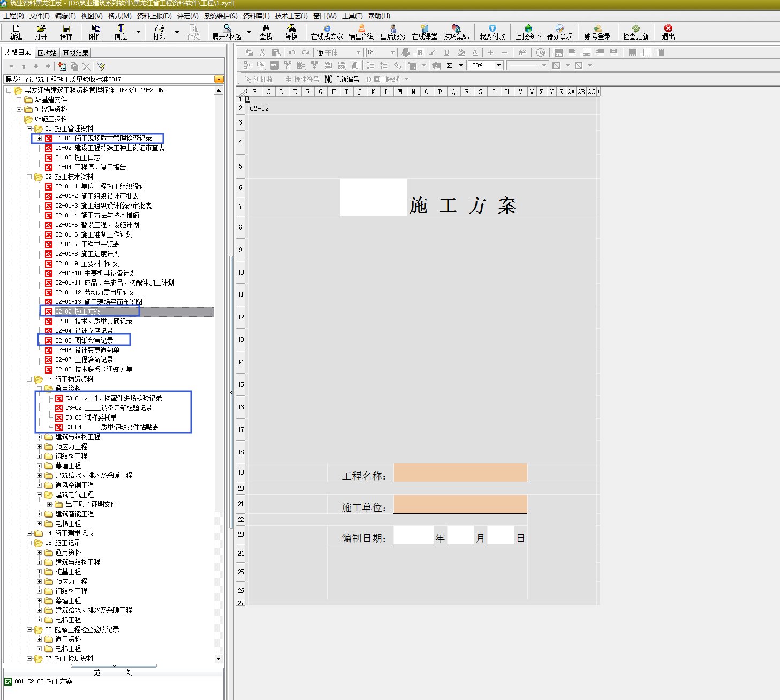Open 售后服务 after-sales service
The width and height of the screenshot is (780, 700).
[393, 32]
